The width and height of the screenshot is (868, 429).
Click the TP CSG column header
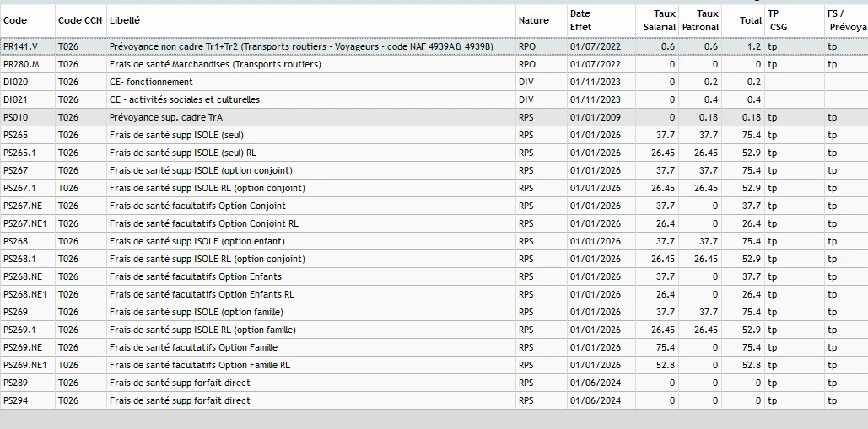click(777, 20)
